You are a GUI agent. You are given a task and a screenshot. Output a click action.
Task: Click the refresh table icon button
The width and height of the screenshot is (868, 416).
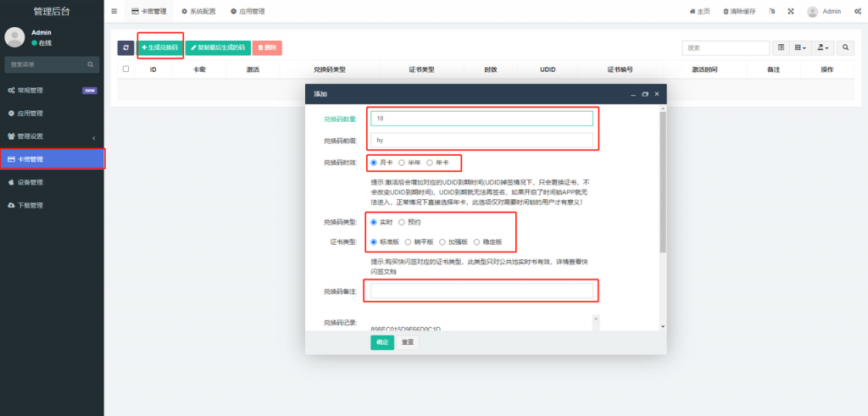pyautogui.click(x=125, y=48)
